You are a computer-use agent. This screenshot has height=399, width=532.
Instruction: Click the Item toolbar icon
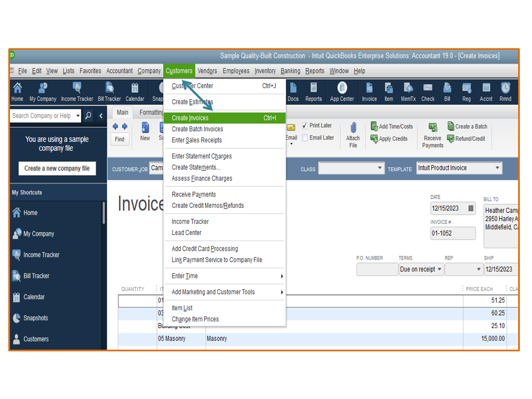tap(389, 92)
